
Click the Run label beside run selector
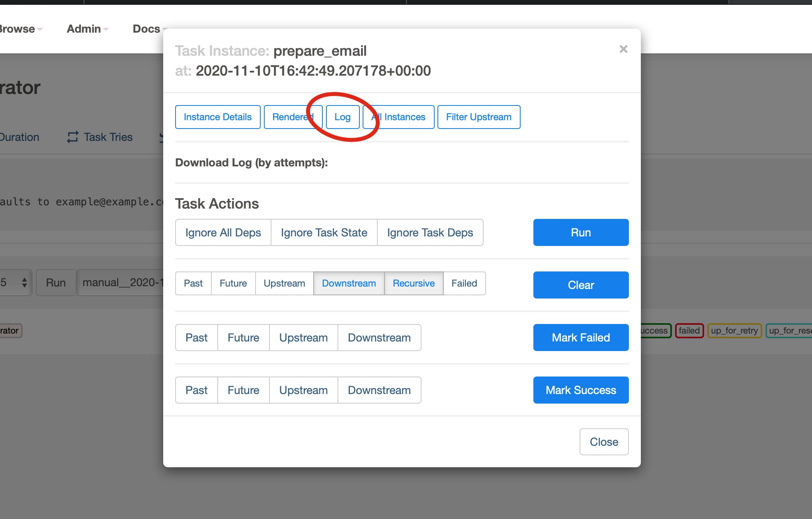[56, 283]
